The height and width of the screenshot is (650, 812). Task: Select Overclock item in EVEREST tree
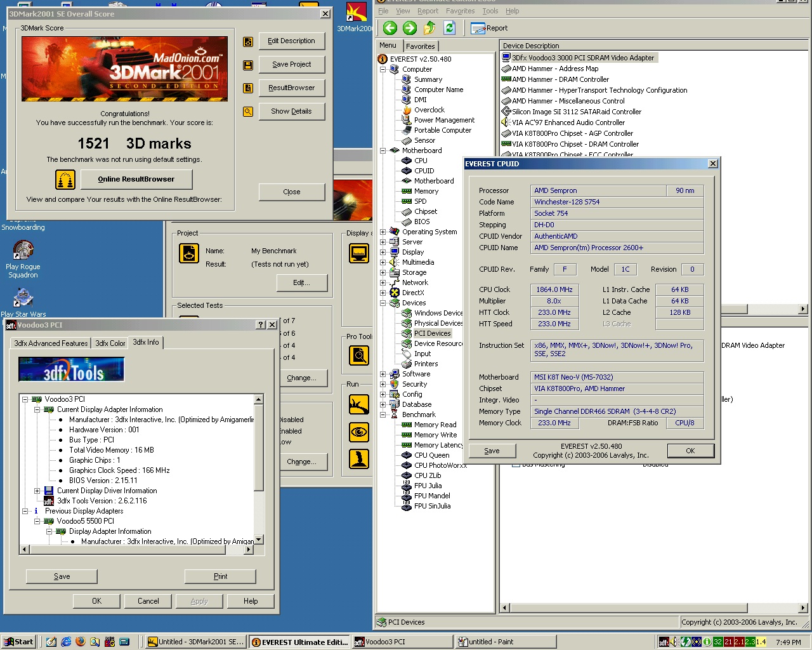(429, 110)
